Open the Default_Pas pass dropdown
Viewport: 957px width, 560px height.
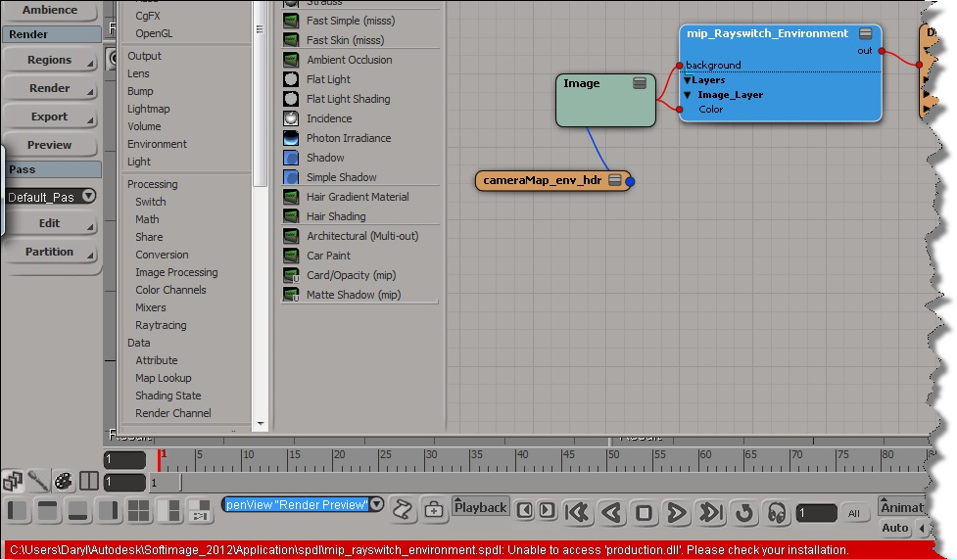pyautogui.click(x=89, y=196)
